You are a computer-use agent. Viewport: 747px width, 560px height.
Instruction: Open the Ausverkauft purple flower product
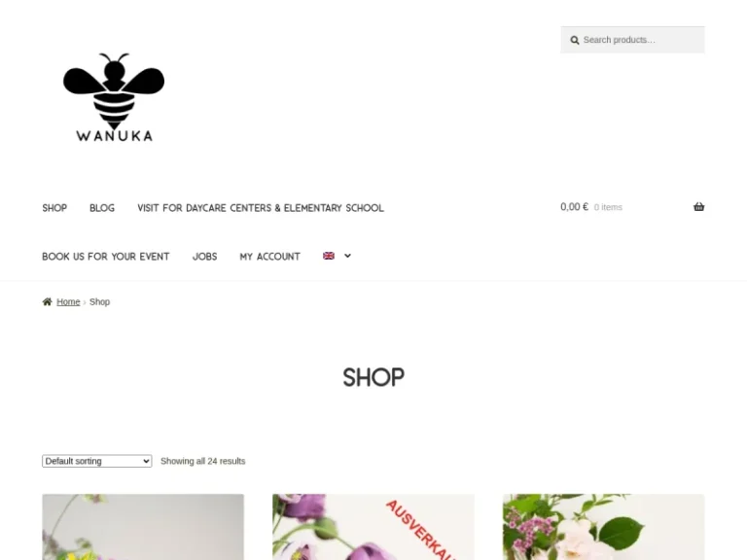pyautogui.click(x=373, y=527)
